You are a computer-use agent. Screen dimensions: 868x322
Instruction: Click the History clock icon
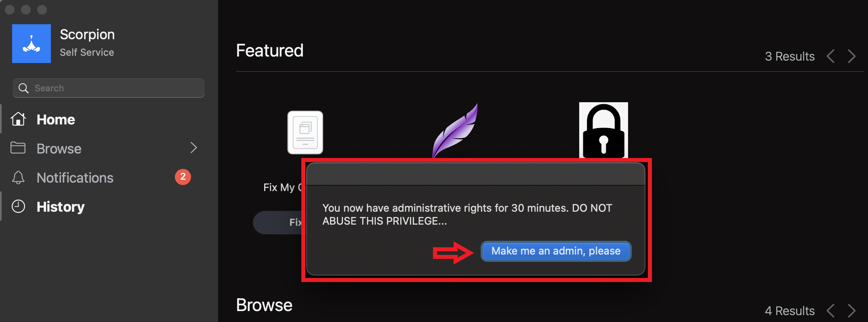point(18,206)
